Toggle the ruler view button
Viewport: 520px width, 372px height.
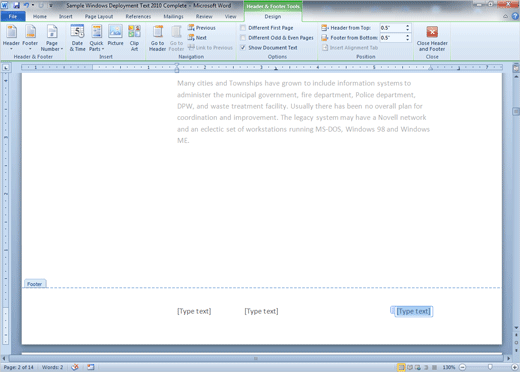pos(516,68)
